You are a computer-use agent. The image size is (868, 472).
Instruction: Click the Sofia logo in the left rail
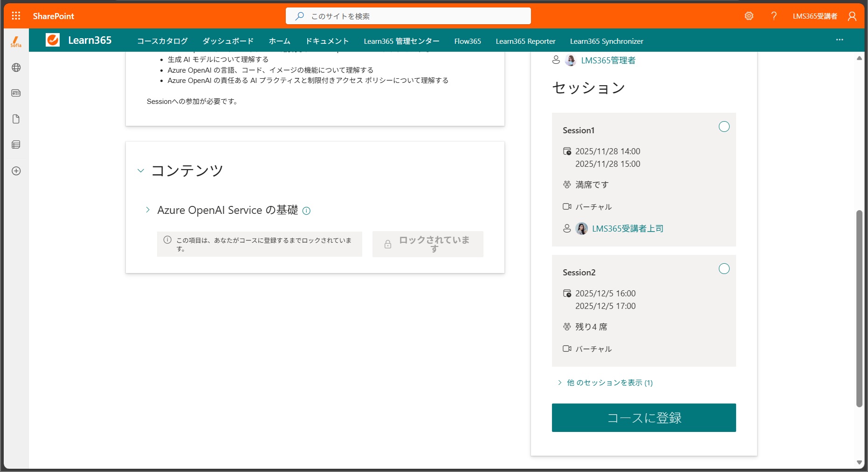pyautogui.click(x=16, y=42)
